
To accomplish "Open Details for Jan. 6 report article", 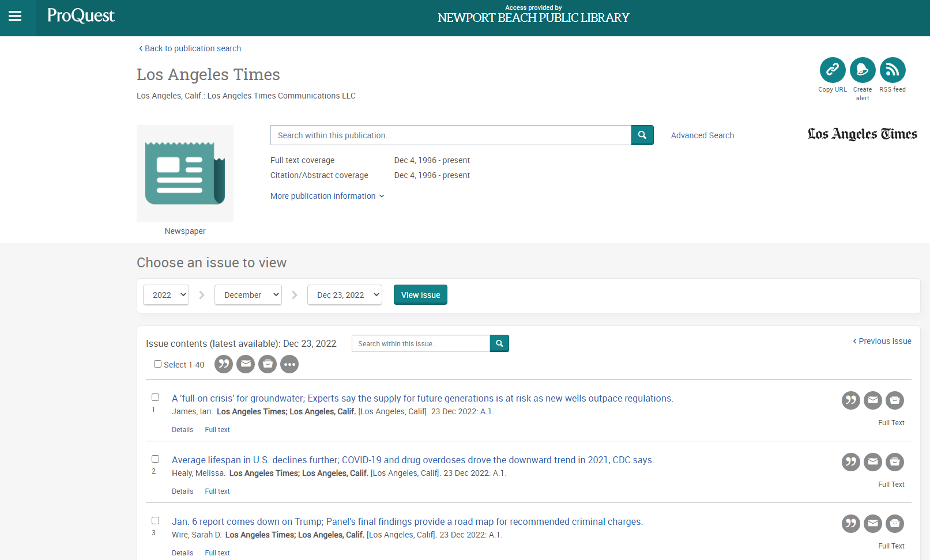I will coord(183,553).
